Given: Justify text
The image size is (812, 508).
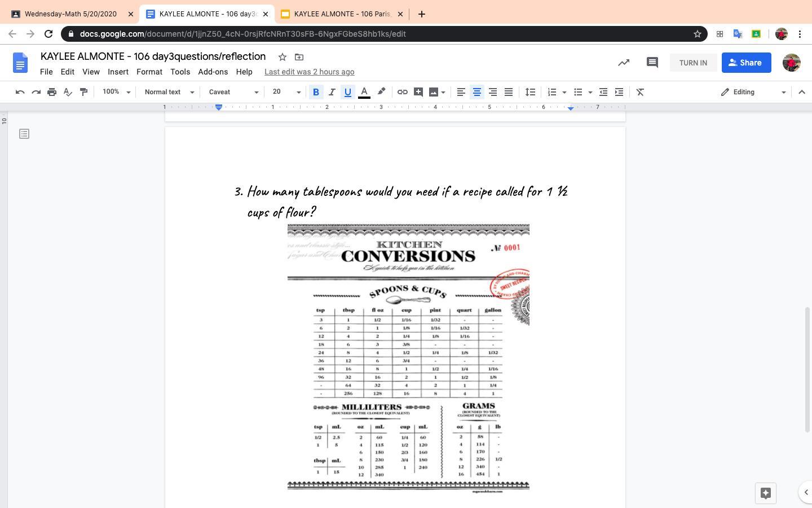Looking at the screenshot, I should pyautogui.click(x=509, y=92).
